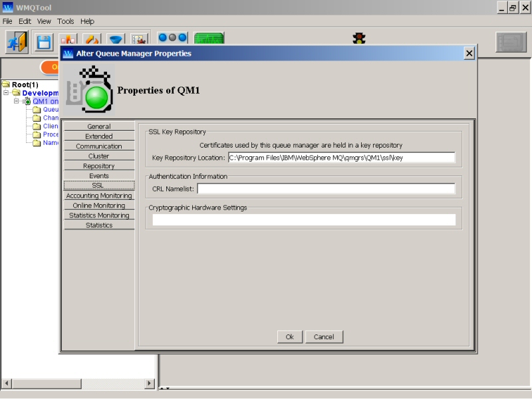The image size is (532, 399).
Task: Click the 'Certificates used by this queue manager' text
Action: click(x=301, y=145)
